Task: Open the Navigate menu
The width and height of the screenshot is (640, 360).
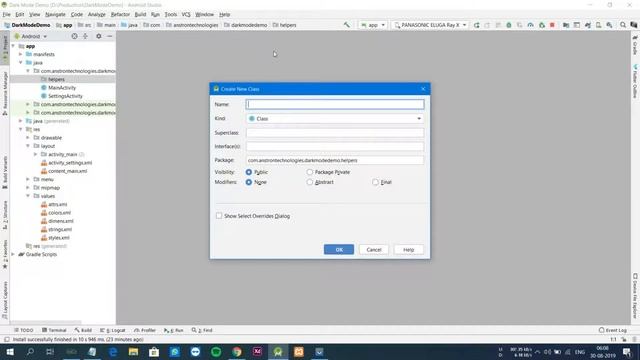Action: [x=55, y=14]
